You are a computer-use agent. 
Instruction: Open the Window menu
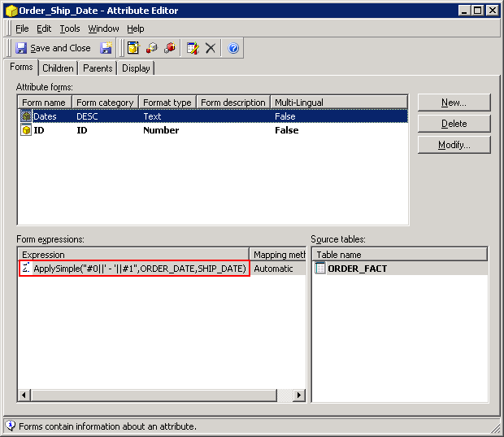click(x=103, y=28)
